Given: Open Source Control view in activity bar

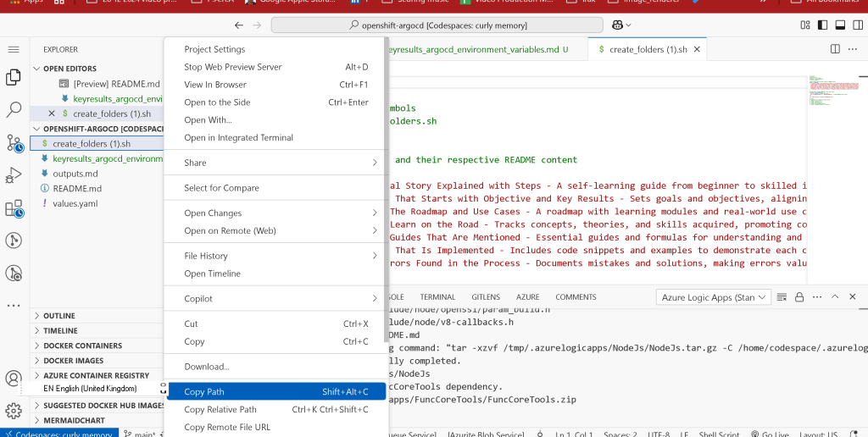Looking at the screenshot, I should (14, 143).
